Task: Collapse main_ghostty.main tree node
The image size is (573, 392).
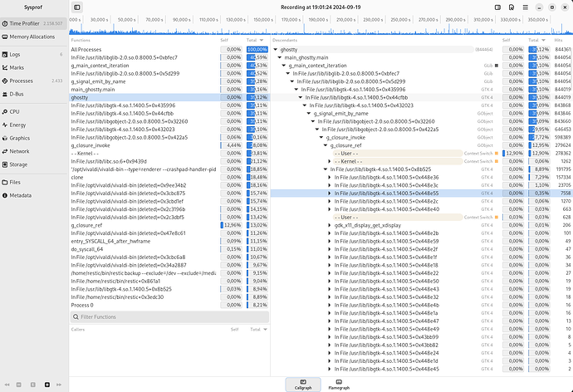Action: point(280,57)
